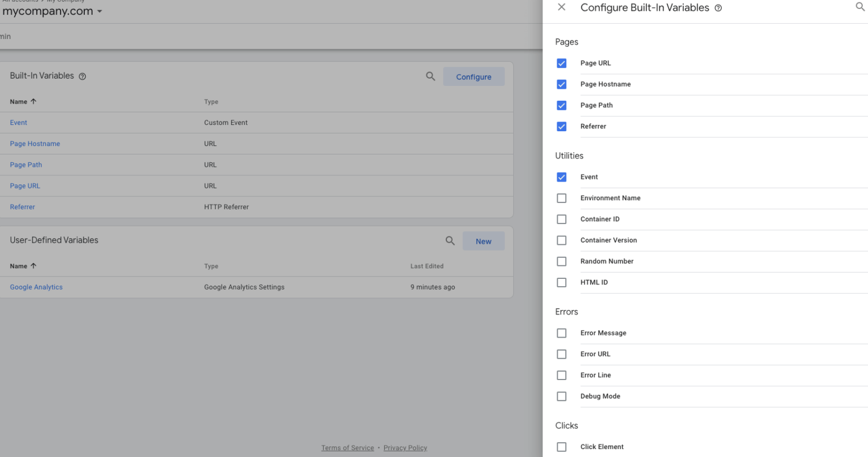Screen dimensions: 868x457
Task: Search in the Configure Built-In Variables panel
Action: click(x=860, y=7)
